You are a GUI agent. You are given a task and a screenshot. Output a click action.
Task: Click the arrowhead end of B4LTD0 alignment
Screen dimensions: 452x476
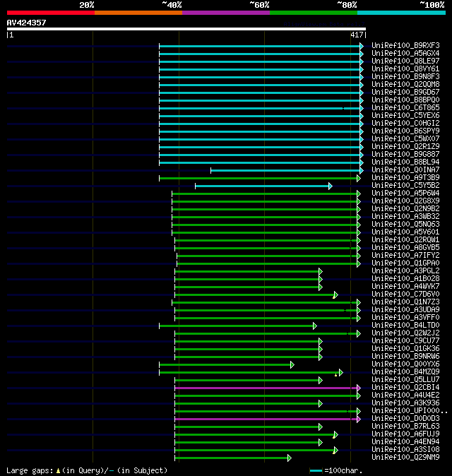click(315, 326)
